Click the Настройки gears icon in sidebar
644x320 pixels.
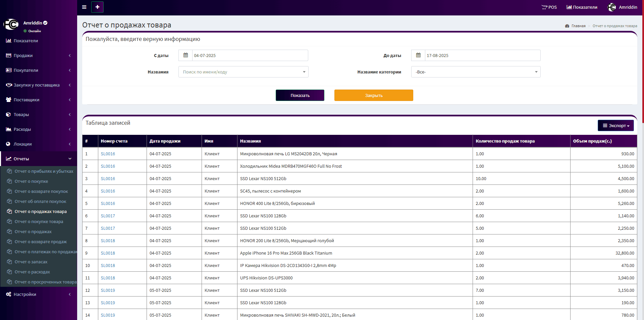(x=9, y=294)
